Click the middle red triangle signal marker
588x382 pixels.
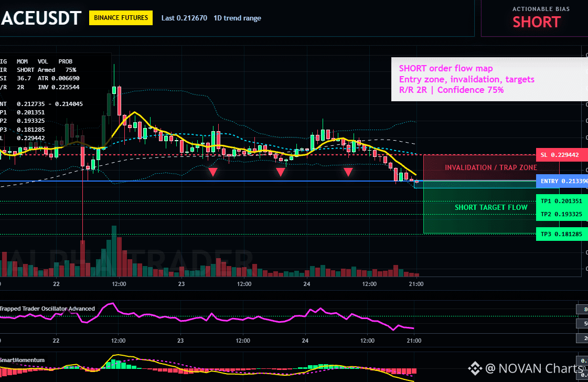[281, 172]
